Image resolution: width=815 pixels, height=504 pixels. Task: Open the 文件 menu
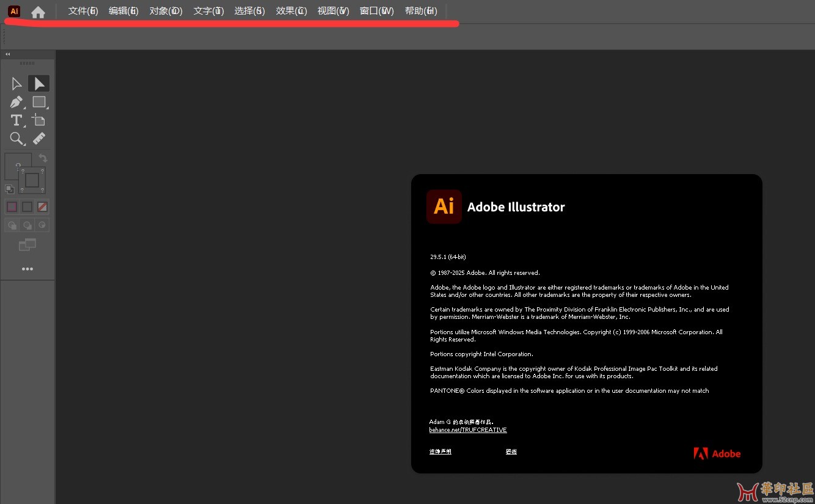click(x=83, y=11)
